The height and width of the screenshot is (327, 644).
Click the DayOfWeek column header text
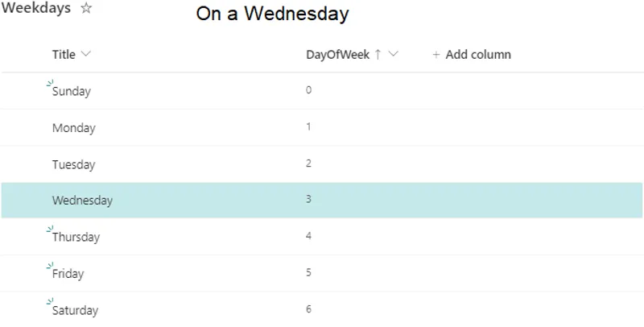click(x=337, y=55)
